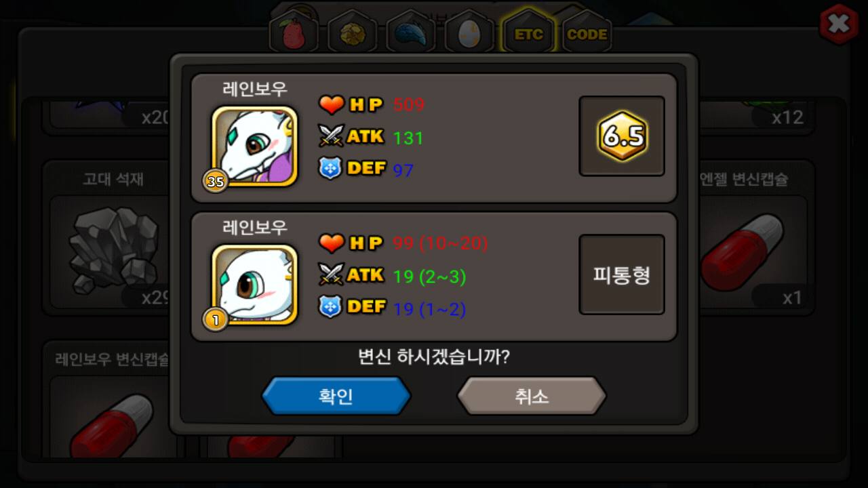Click the ATK crossed swords icon in lower panel

tap(332, 274)
